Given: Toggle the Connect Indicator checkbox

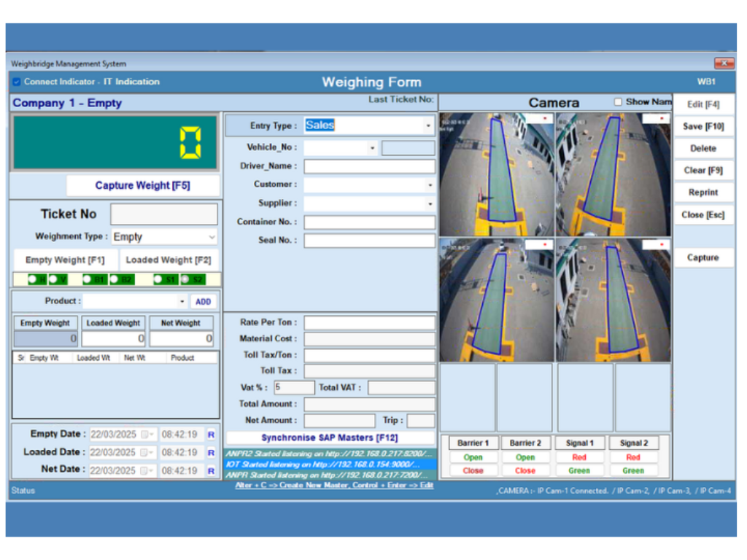Looking at the screenshot, I should 17,82.
